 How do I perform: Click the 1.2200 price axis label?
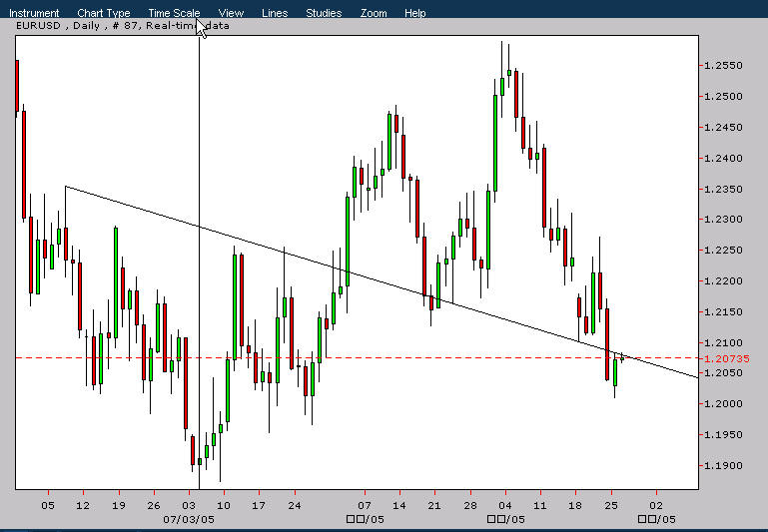click(723, 280)
